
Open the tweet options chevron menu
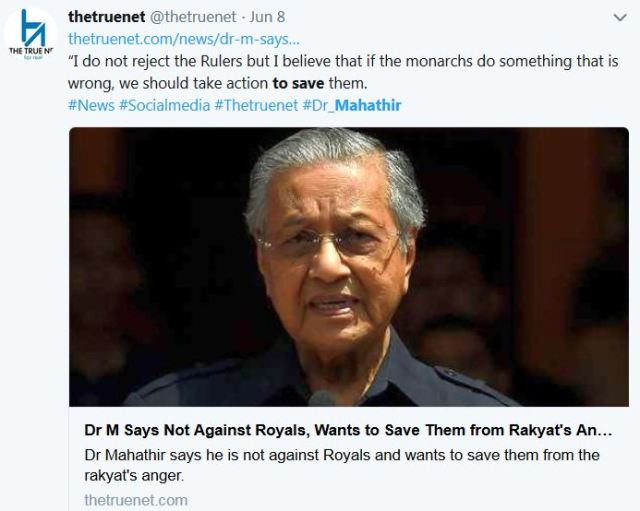620,18
